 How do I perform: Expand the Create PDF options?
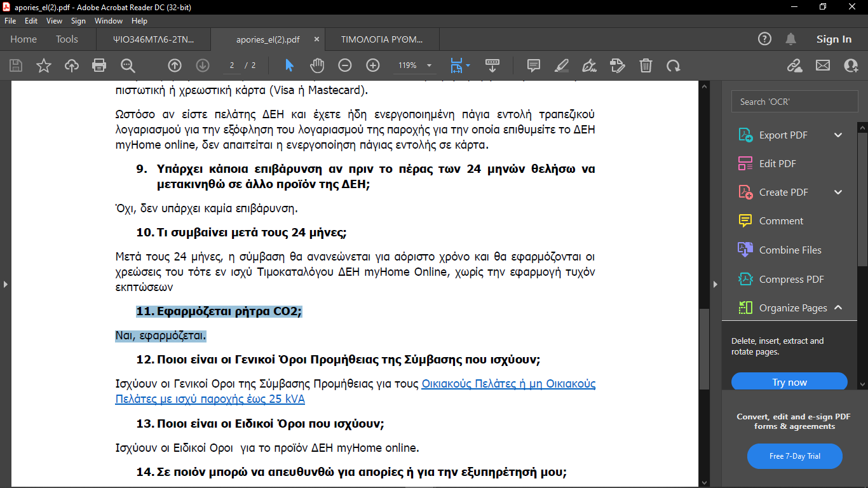[x=838, y=193]
